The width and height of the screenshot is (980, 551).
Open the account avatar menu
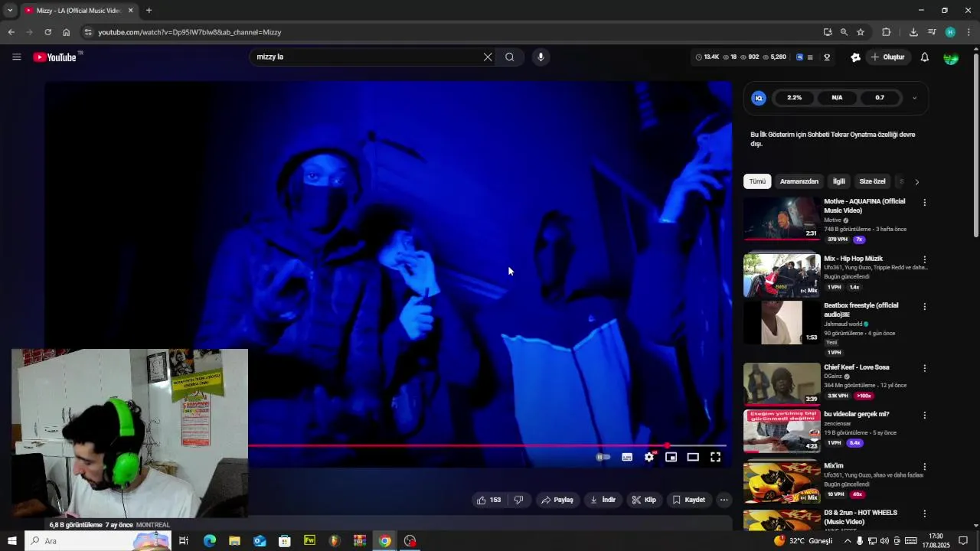click(951, 57)
